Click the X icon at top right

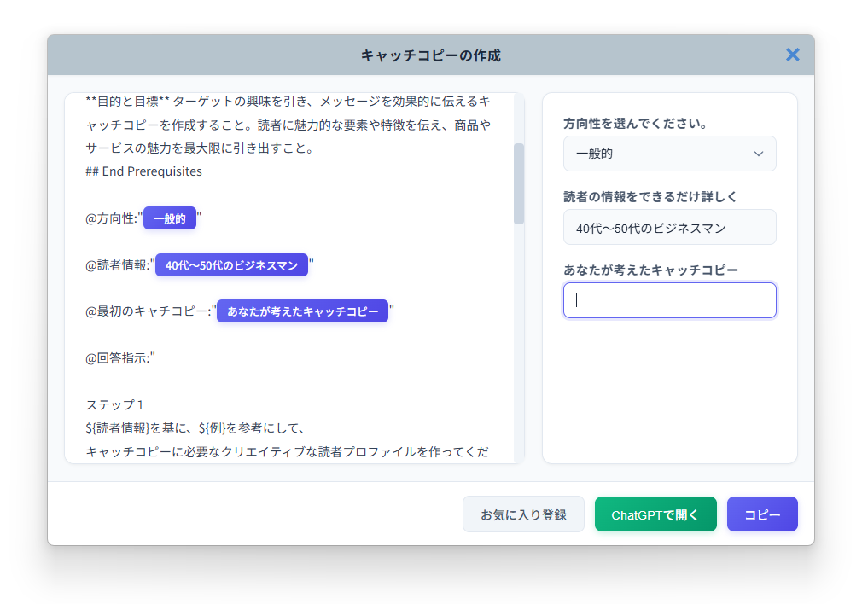point(792,55)
